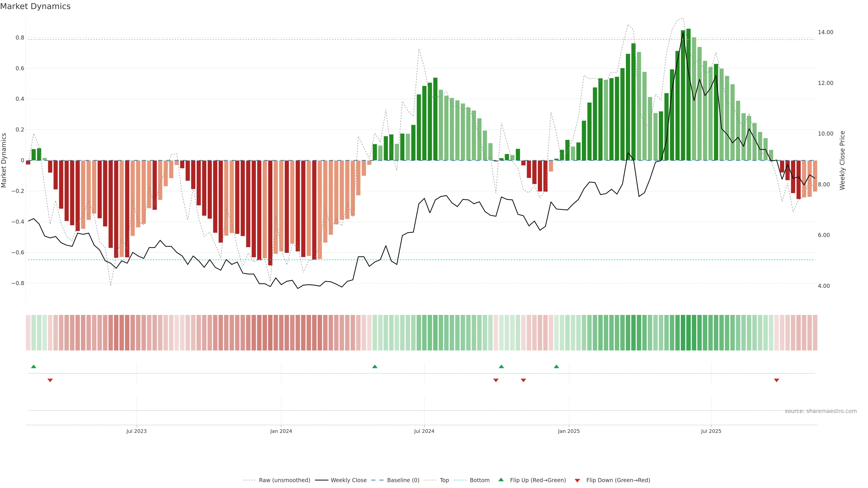Image resolution: width=868 pixels, height=488 pixels.
Task: Click the green flip-up triangle between Jul 2024 and Jan 2025
Action: click(x=501, y=366)
